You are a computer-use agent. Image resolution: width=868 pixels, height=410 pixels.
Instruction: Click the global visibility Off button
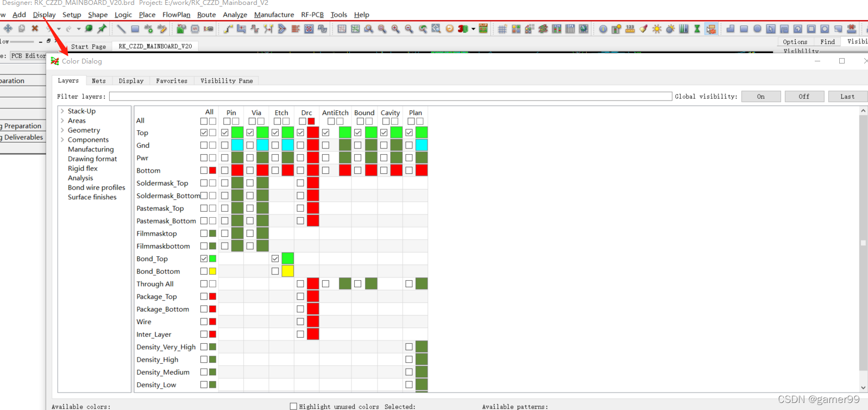[804, 97]
